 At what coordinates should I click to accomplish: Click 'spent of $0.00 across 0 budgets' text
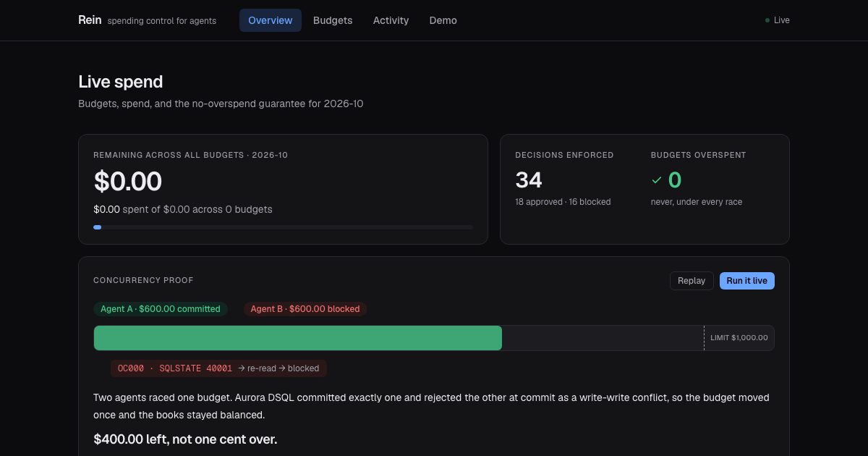(197, 210)
